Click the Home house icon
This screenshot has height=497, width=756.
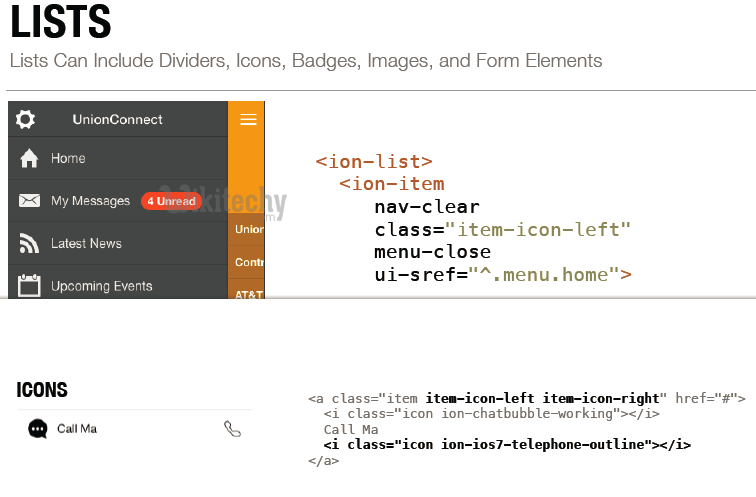pyautogui.click(x=29, y=158)
